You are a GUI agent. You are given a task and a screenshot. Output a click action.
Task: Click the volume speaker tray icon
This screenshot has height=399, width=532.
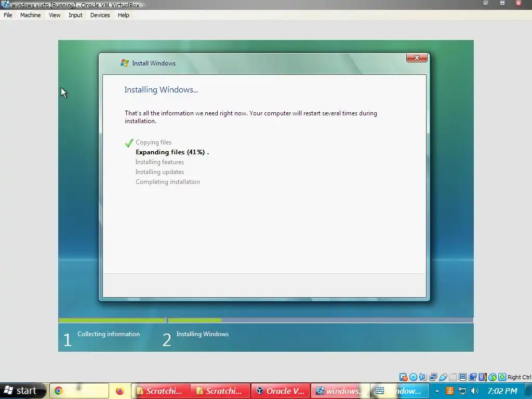click(475, 391)
